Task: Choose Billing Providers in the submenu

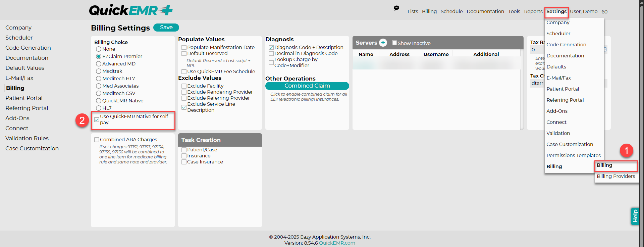Action: [616, 176]
